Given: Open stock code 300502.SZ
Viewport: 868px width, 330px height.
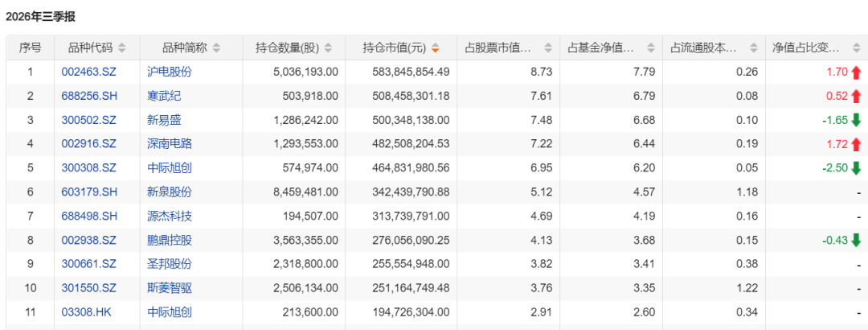Looking at the screenshot, I should point(88,120).
